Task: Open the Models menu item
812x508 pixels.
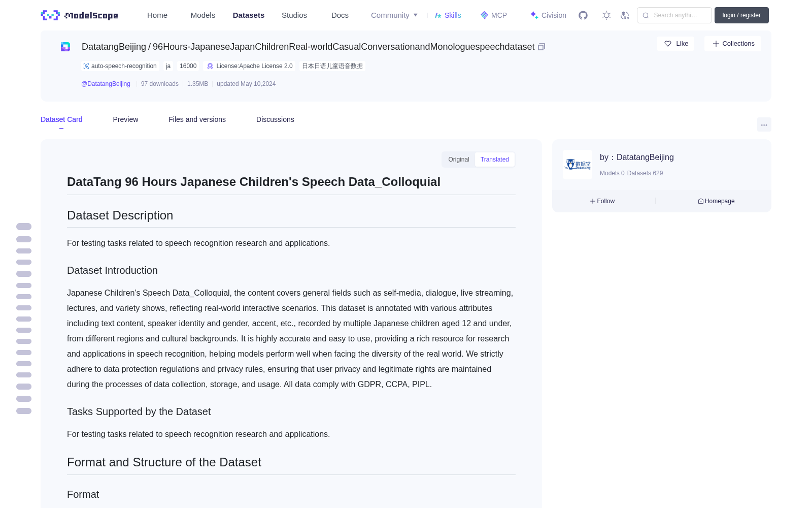Action: (x=203, y=15)
